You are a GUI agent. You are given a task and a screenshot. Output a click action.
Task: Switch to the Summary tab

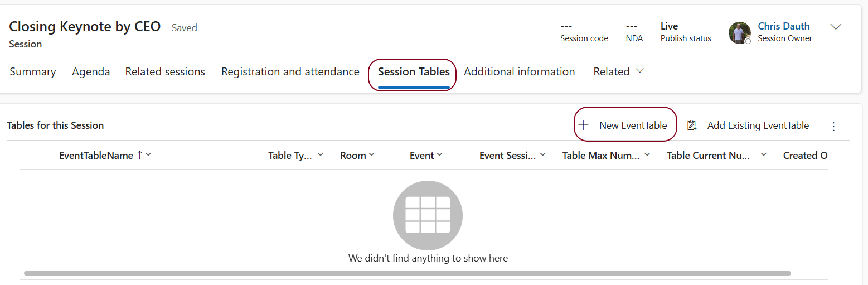coord(33,71)
